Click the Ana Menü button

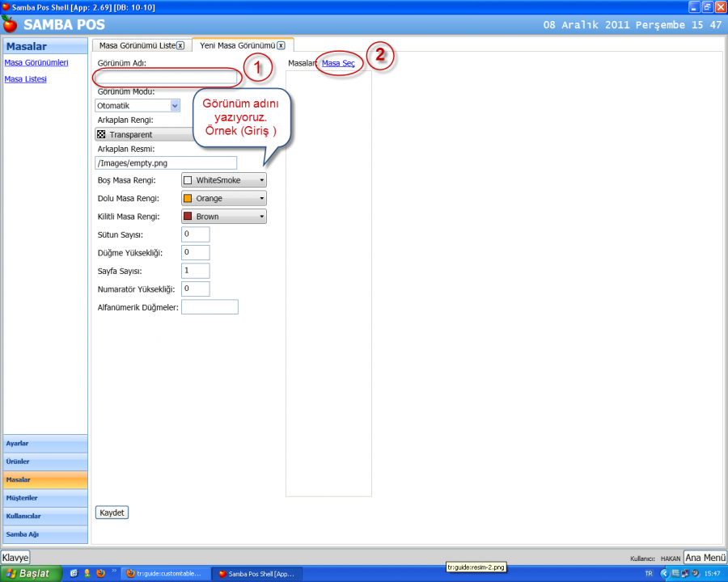pos(705,558)
